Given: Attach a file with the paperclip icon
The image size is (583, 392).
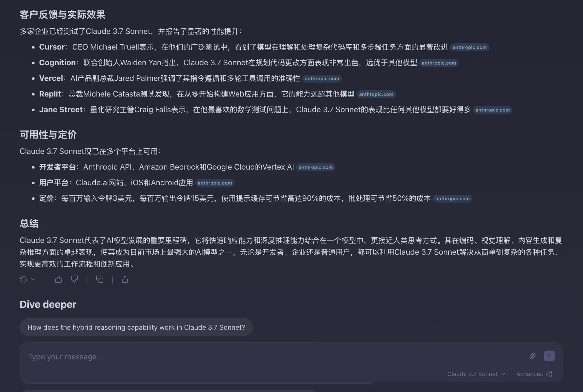Looking at the screenshot, I should pyautogui.click(x=532, y=356).
